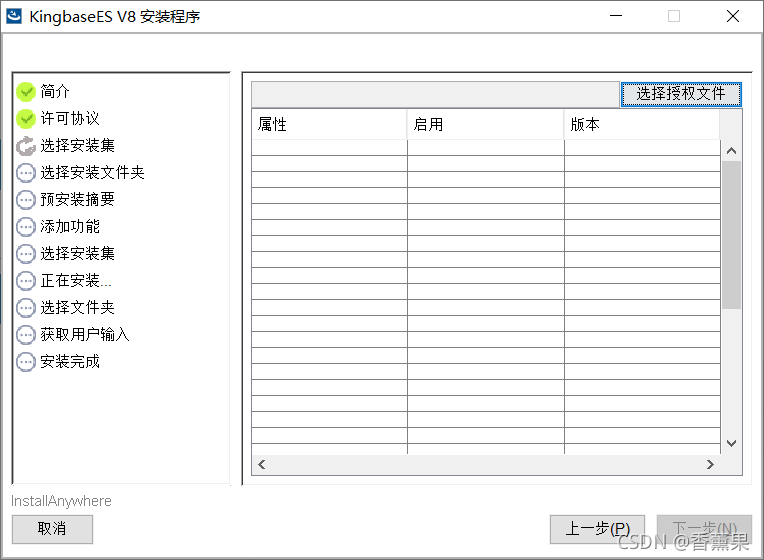The width and height of the screenshot is (764, 560).
Task: Click the vertical scrollbar up arrow
Action: pos(731,151)
